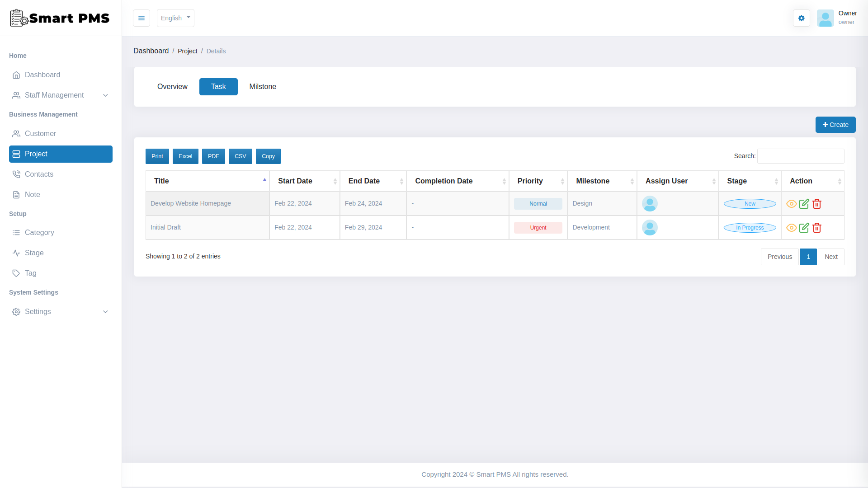
Task: Click the Create button
Action: tap(835, 125)
